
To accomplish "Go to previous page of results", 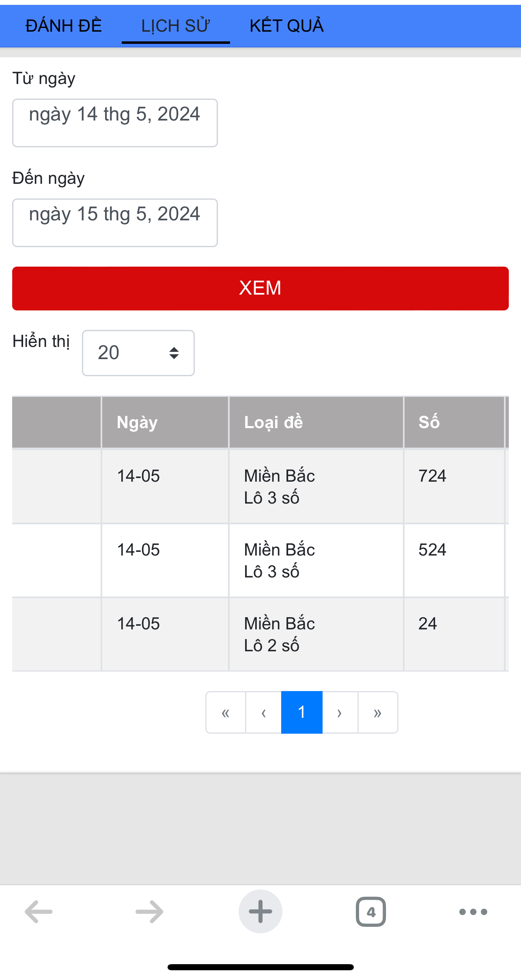I will coord(263,713).
